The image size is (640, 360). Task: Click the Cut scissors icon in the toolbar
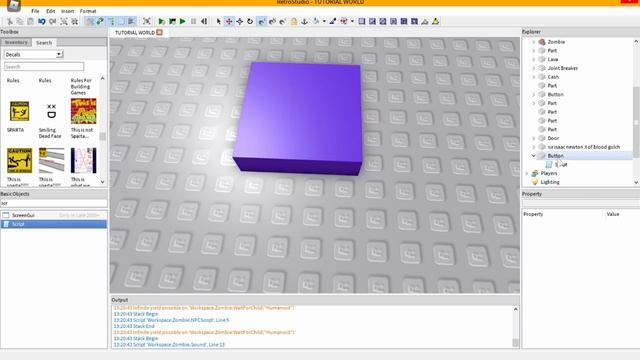9,21
